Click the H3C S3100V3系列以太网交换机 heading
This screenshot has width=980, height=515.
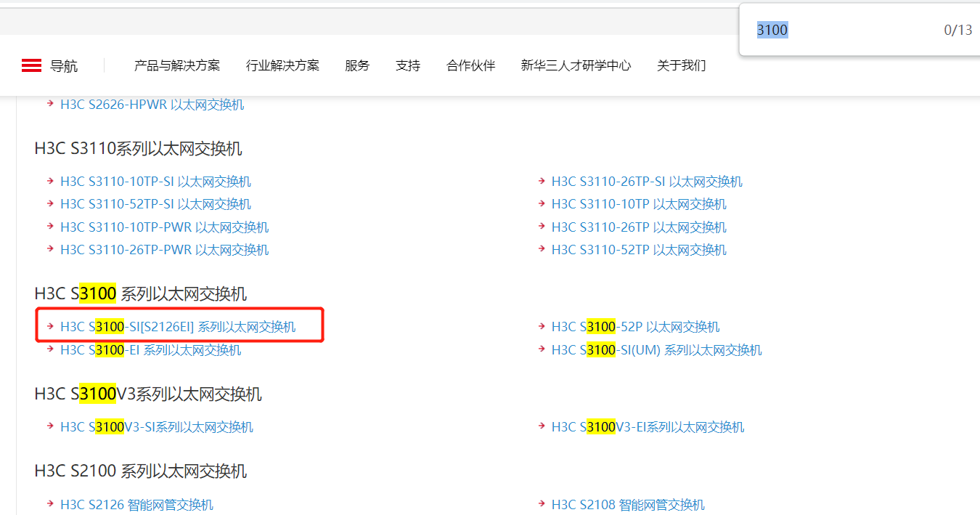148,394
